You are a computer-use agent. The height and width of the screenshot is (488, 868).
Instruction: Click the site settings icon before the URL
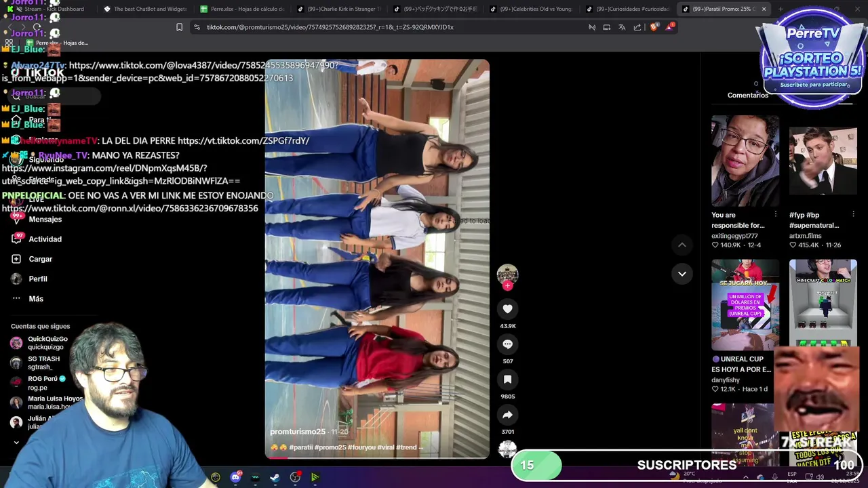click(197, 27)
